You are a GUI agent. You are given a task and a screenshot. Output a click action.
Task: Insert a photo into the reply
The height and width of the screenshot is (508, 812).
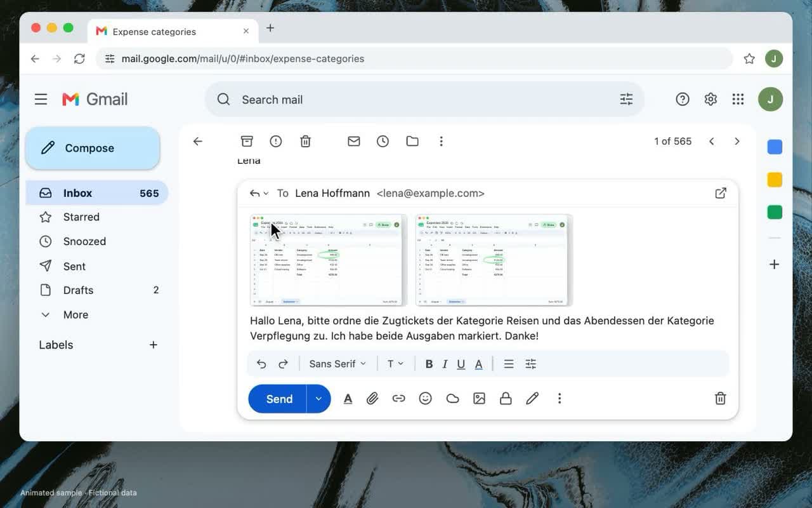click(479, 399)
